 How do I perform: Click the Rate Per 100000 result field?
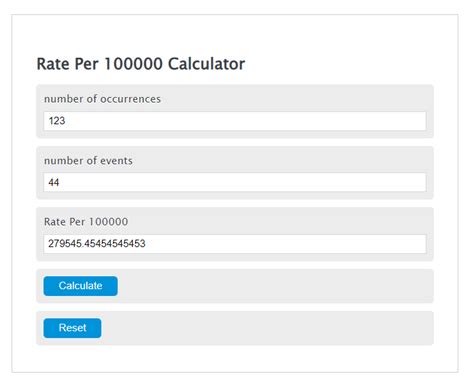tap(235, 244)
